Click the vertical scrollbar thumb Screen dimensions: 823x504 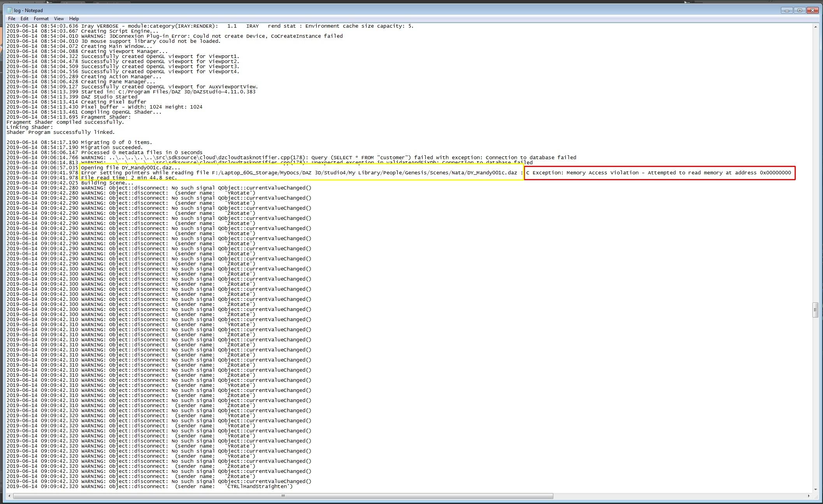[x=815, y=310]
